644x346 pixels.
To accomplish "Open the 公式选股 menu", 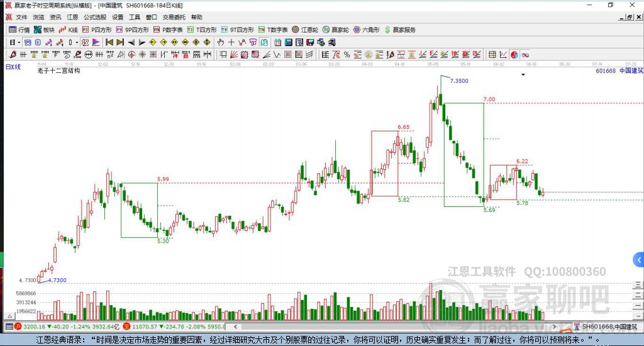I will [95, 17].
